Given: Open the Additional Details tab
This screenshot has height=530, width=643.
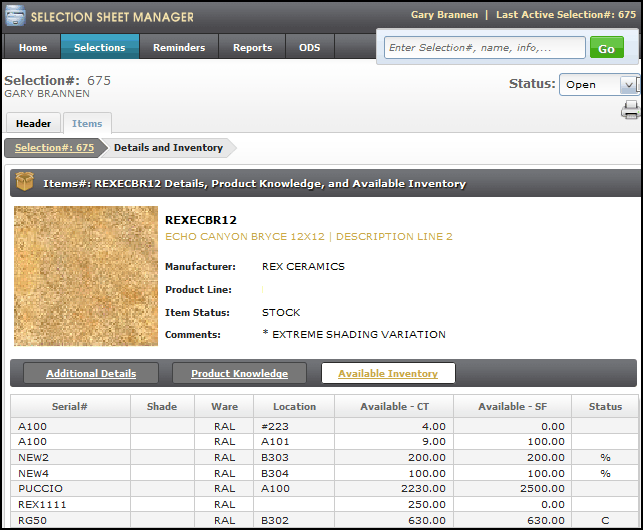Looking at the screenshot, I should [91, 374].
